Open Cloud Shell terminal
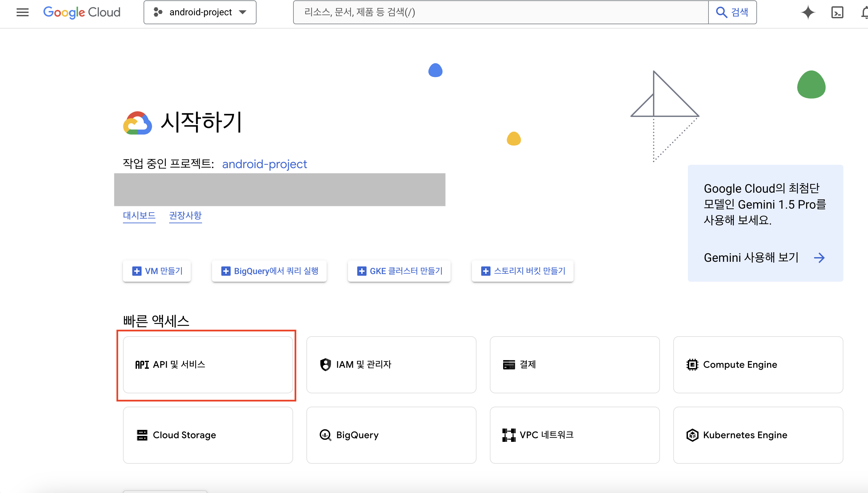This screenshot has height=493, width=868. click(x=837, y=13)
